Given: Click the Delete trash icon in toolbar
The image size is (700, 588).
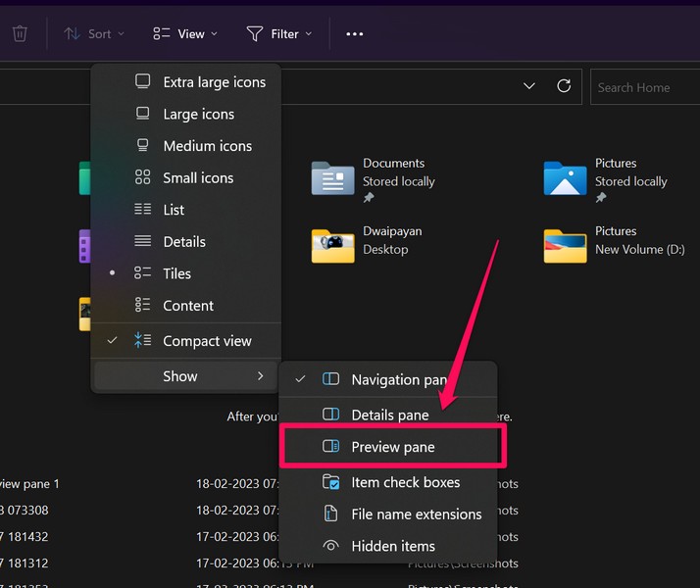Looking at the screenshot, I should [x=20, y=33].
